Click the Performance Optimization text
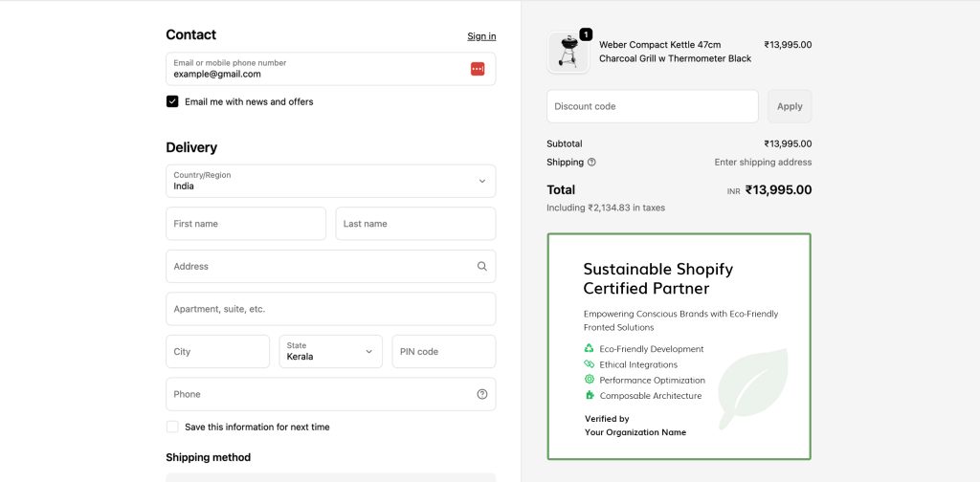The height and width of the screenshot is (482, 980). click(x=652, y=381)
